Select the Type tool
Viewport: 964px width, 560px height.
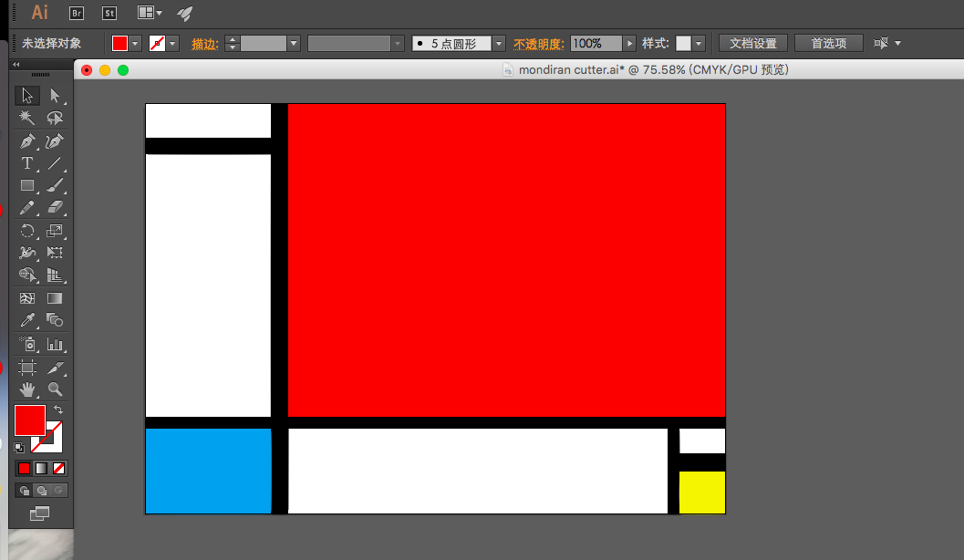coord(27,163)
